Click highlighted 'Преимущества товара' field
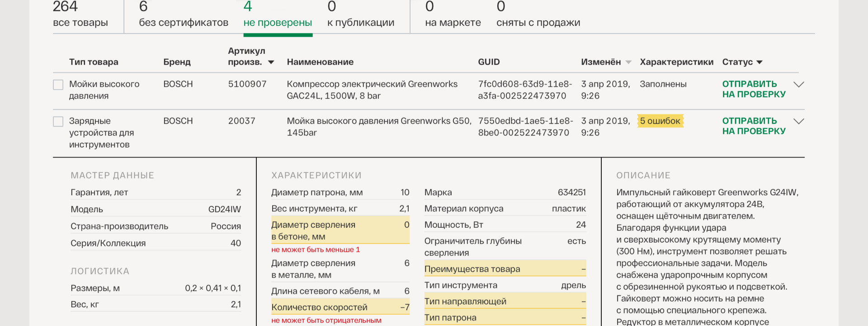Screen dimensions: 868x326 (505, 269)
